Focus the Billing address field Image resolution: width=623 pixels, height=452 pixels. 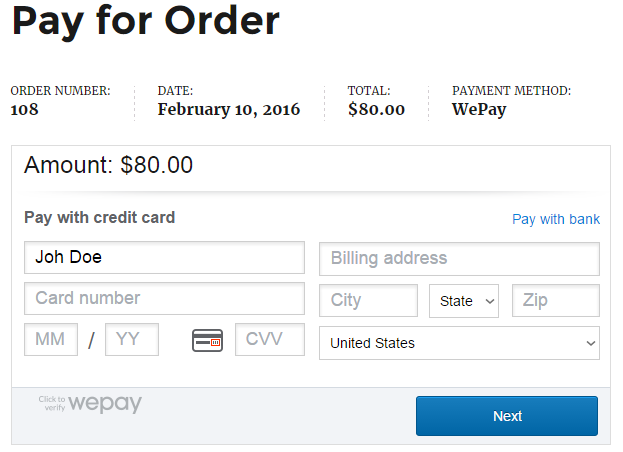[459, 258]
